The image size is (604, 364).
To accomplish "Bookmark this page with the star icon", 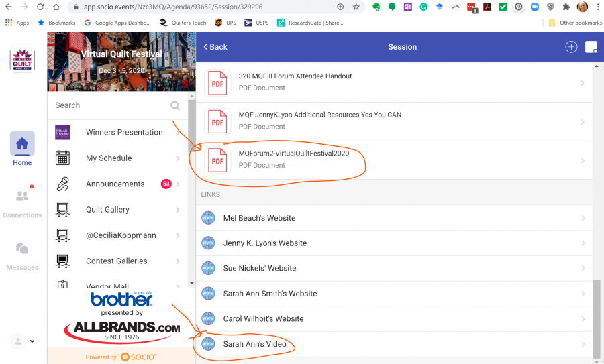I will (356, 7).
